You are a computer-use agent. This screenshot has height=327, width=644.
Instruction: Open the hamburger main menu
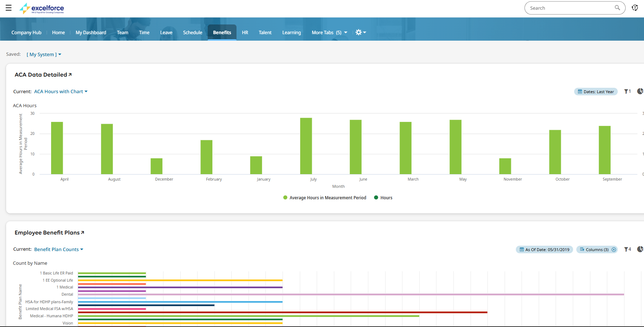[9, 8]
